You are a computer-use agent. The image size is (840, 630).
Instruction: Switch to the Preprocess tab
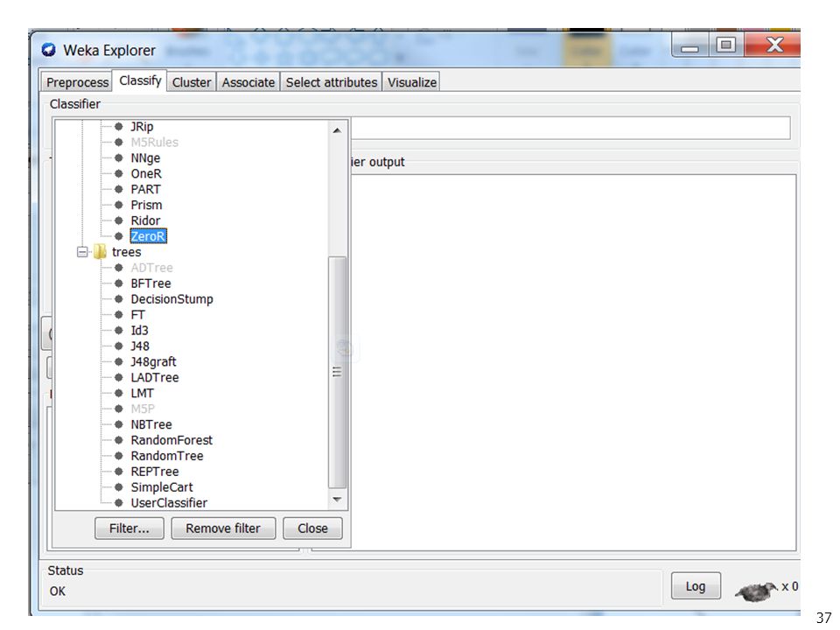click(77, 82)
